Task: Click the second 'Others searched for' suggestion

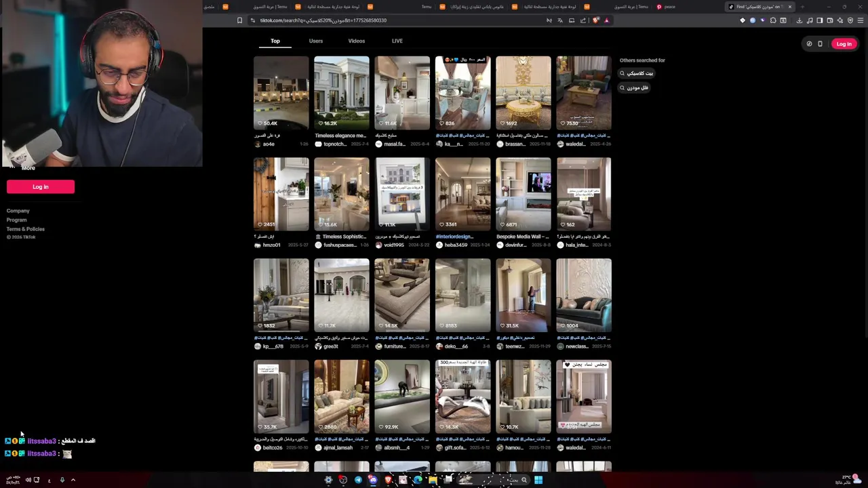Action: (634, 87)
